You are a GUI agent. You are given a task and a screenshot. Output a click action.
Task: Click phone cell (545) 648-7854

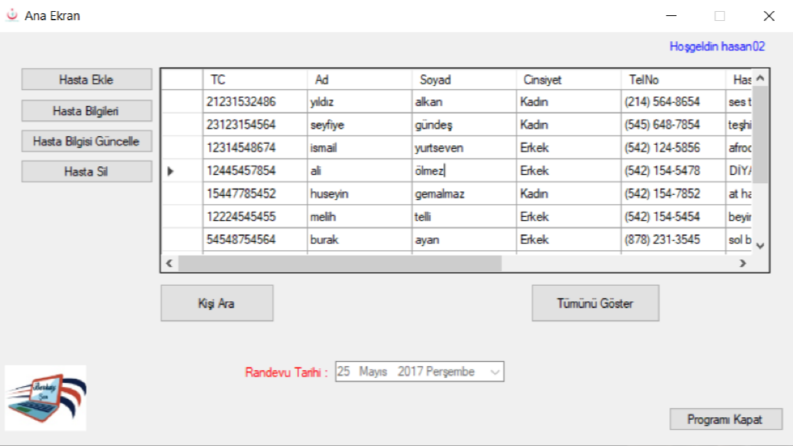pos(673,124)
